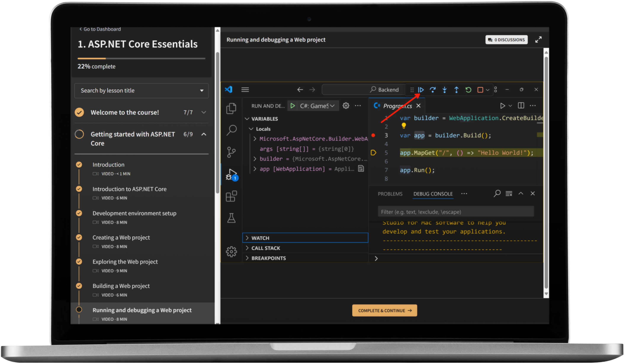Image resolution: width=626 pixels, height=364 pixels.
Task: Expand the CALL STACK section
Action: [x=305, y=248]
